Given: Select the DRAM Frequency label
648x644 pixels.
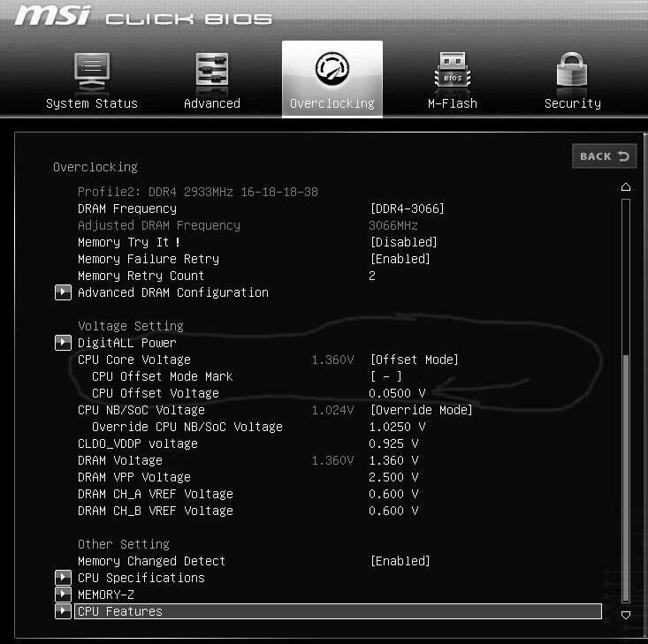Looking at the screenshot, I should pos(127,208).
